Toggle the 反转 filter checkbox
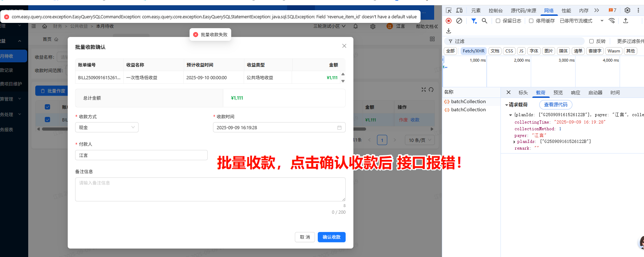 click(x=591, y=41)
